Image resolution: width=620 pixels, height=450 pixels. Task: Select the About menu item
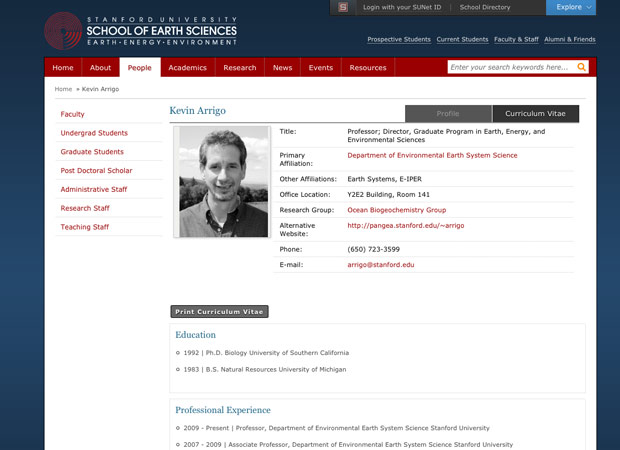click(100, 68)
